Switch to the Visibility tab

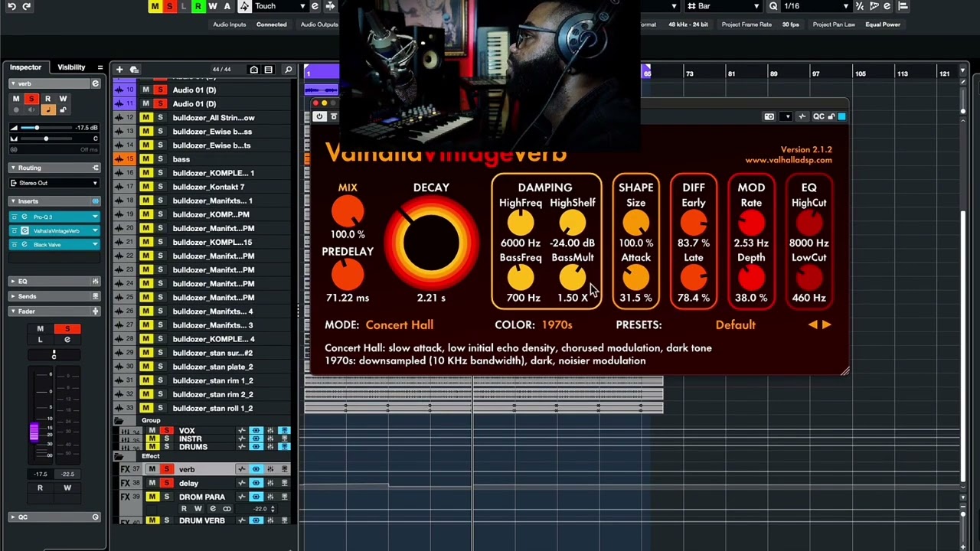[71, 67]
